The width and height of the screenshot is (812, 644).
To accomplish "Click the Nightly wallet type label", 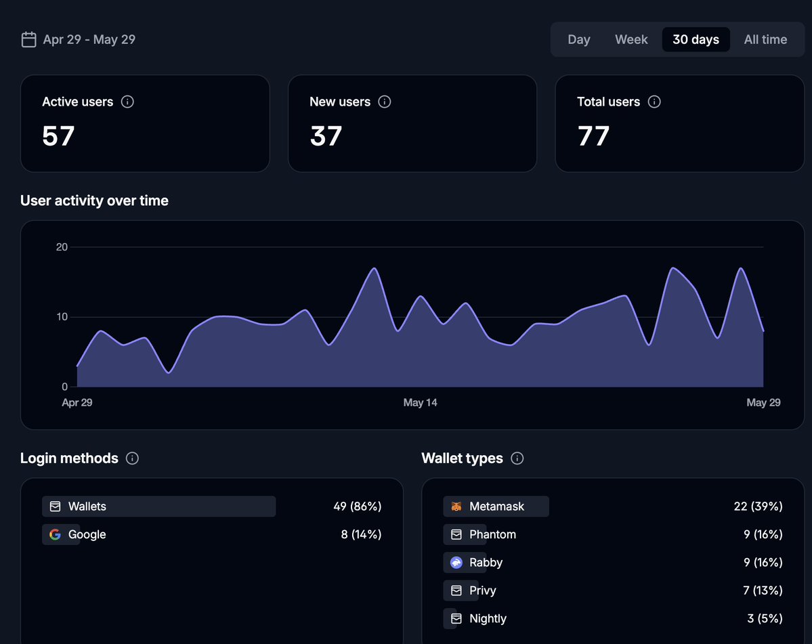I will click(x=488, y=618).
